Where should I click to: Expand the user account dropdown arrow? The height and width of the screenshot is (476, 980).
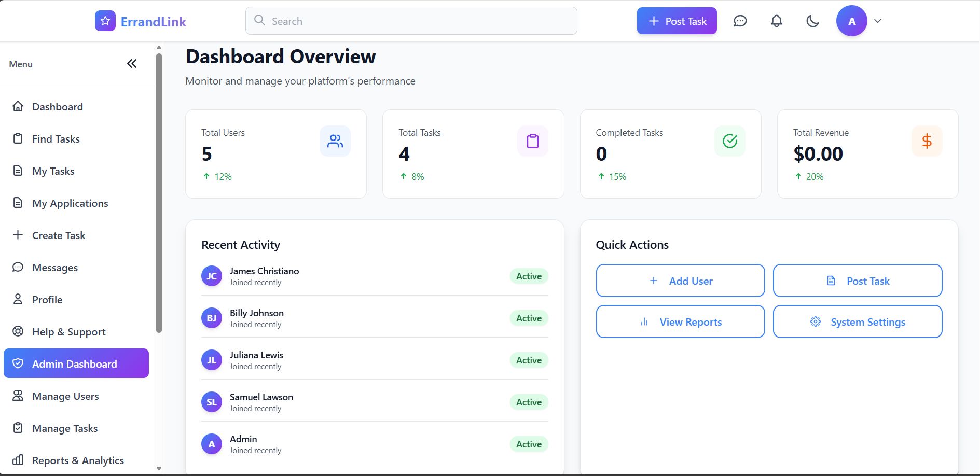click(x=878, y=21)
